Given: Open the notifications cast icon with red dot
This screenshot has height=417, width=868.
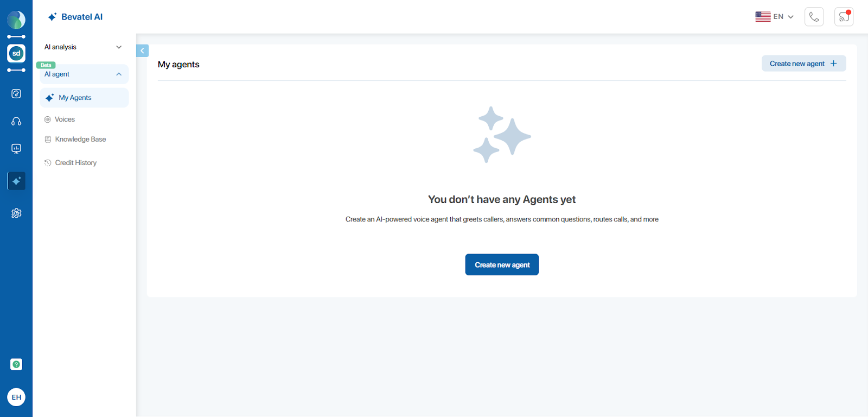Looking at the screenshot, I should coord(844,17).
